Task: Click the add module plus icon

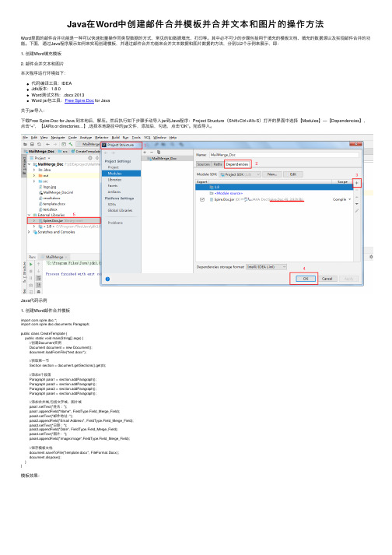Action: click(145, 153)
